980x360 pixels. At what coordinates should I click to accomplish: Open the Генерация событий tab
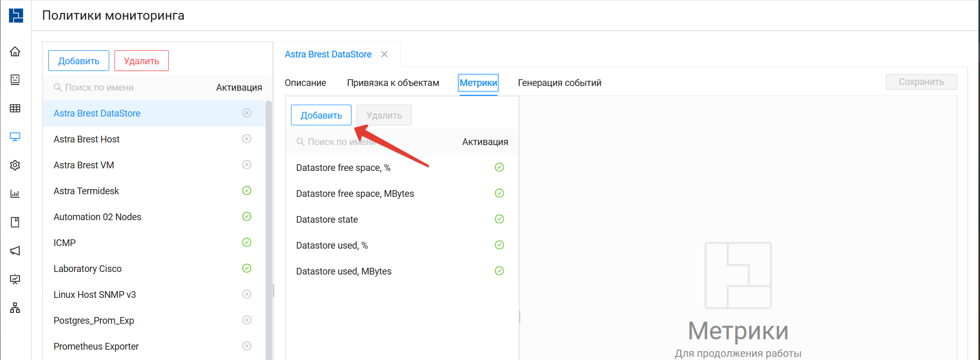click(559, 83)
